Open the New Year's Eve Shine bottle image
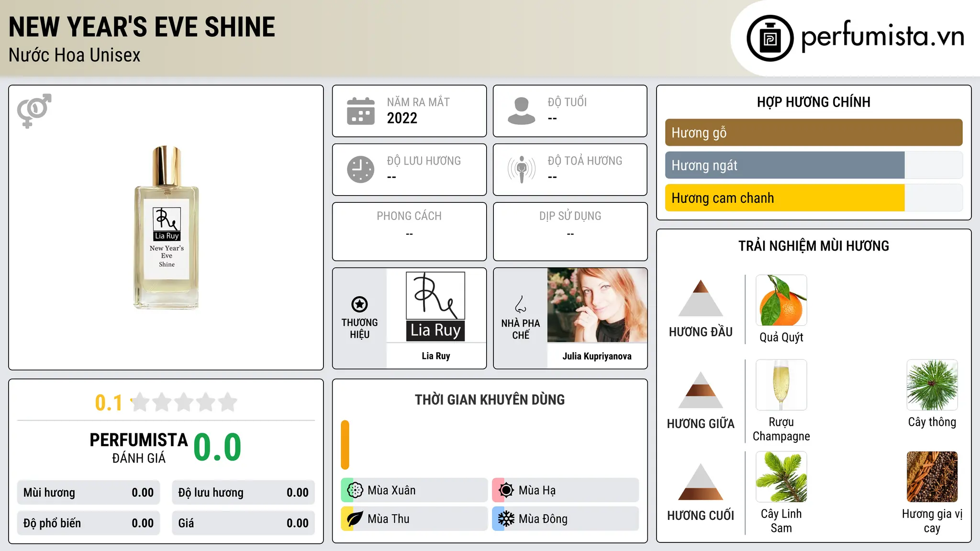Viewport: 980px width, 551px height. pos(166,228)
